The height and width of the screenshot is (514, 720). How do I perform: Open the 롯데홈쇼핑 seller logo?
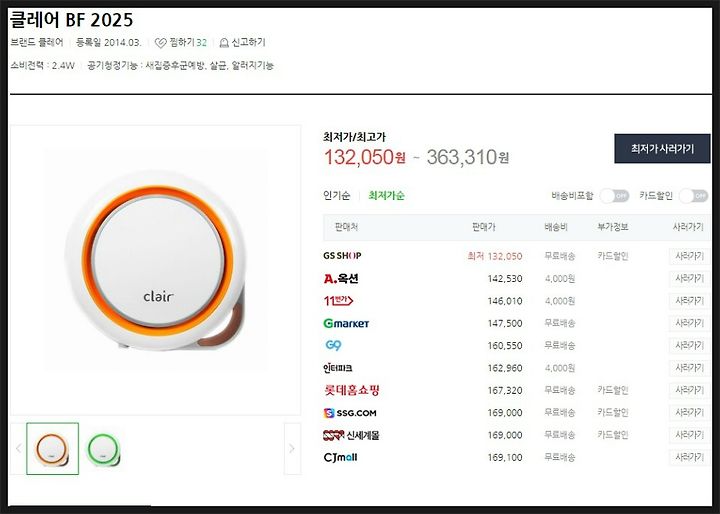[x=352, y=390]
